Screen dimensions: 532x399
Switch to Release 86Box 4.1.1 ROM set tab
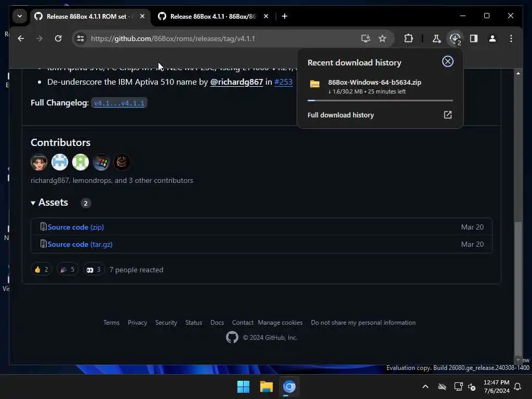[87, 16]
